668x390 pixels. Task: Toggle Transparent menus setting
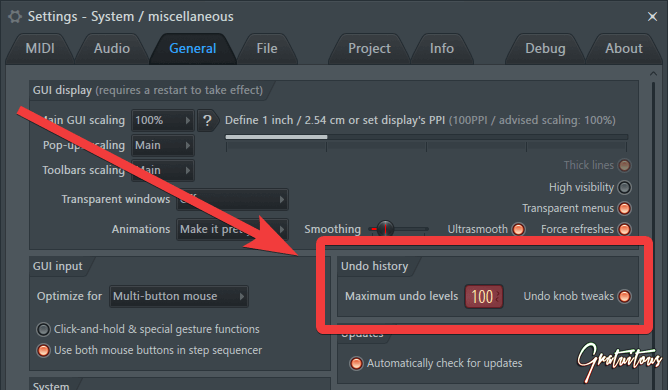(x=625, y=208)
